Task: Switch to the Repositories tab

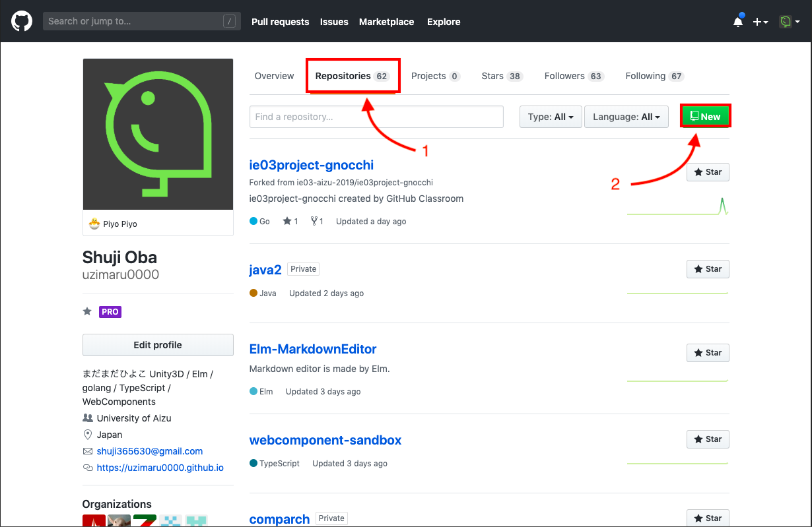Action: [x=353, y=76]
